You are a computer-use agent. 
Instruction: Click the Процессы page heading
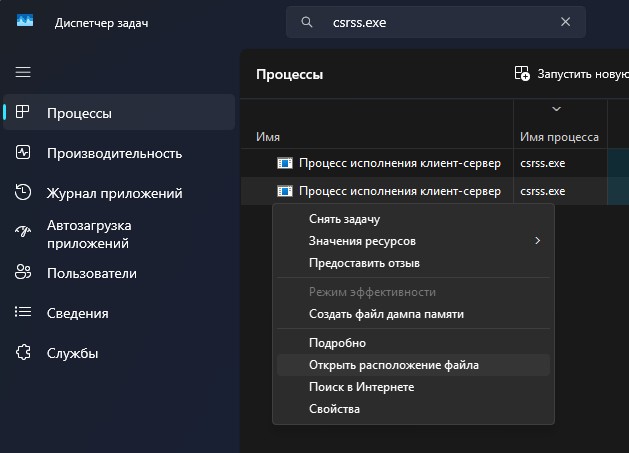coord(290,75)
